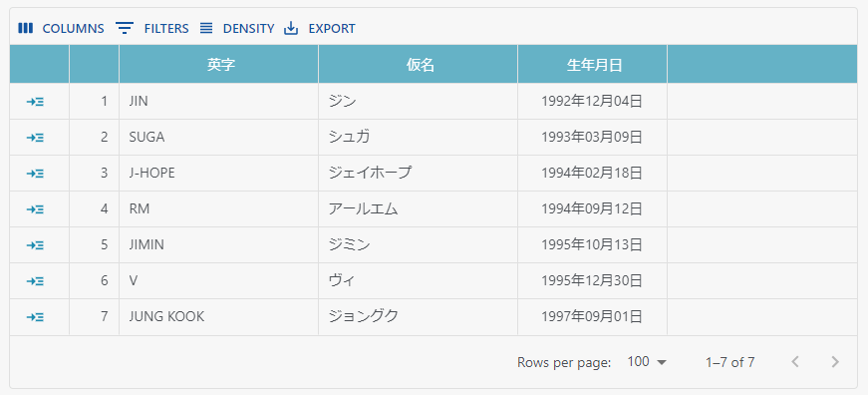Click the 1–7 of 7 pagination text
The height and width of the screenshot is (395, 868).
click(x=729, y=362)
